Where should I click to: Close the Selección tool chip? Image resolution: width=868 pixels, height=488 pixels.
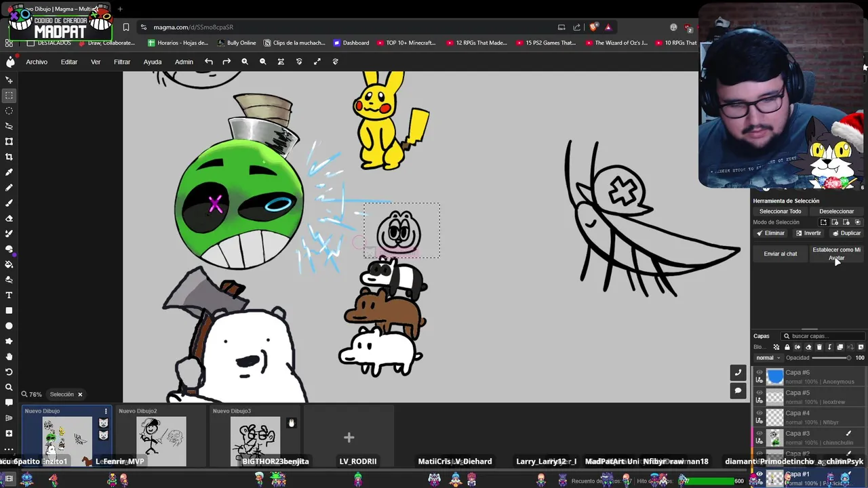79,394
